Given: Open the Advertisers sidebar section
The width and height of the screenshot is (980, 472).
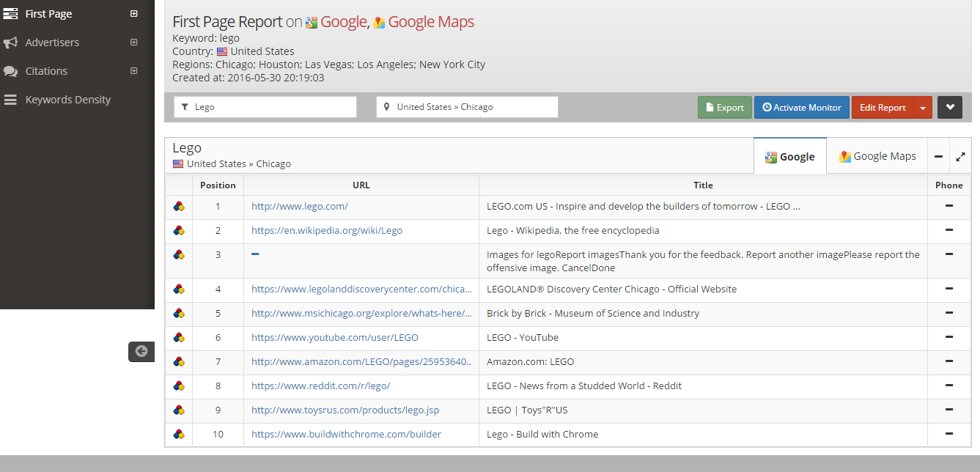Looking at the screenshot, I should click(52, 43).
